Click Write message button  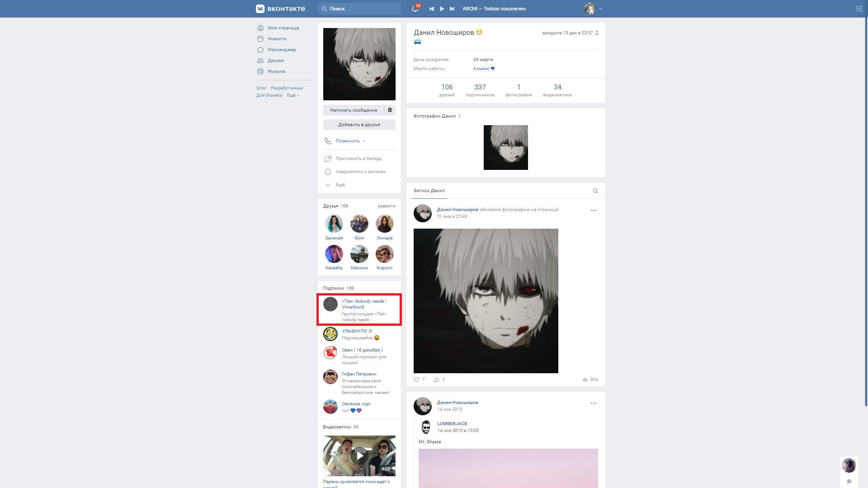tap(353, 110)
